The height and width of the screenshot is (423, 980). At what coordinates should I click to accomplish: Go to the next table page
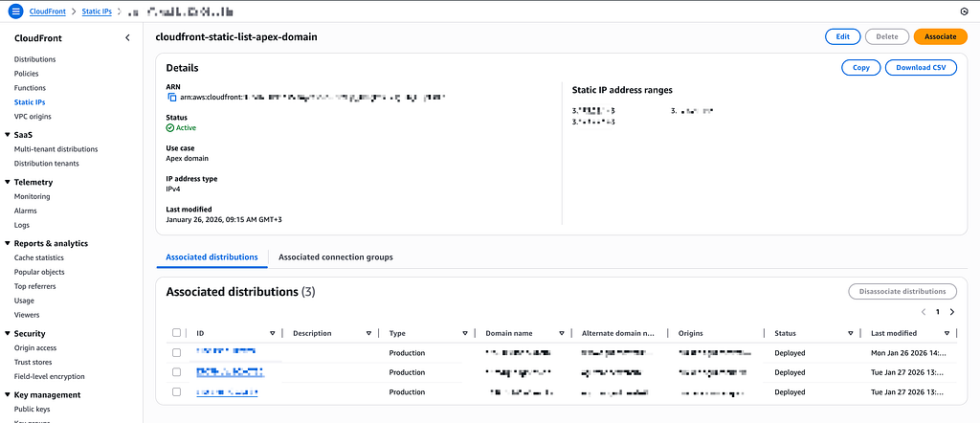coord(952,312)
